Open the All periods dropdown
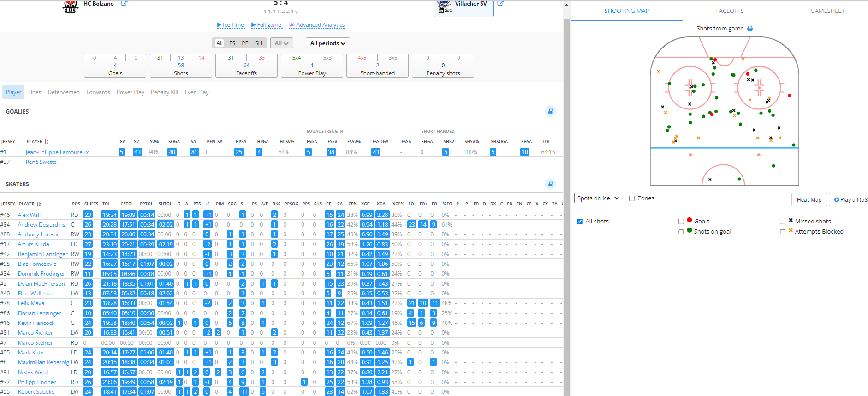This screenshot has height=396, width=868. pos(327,43)
